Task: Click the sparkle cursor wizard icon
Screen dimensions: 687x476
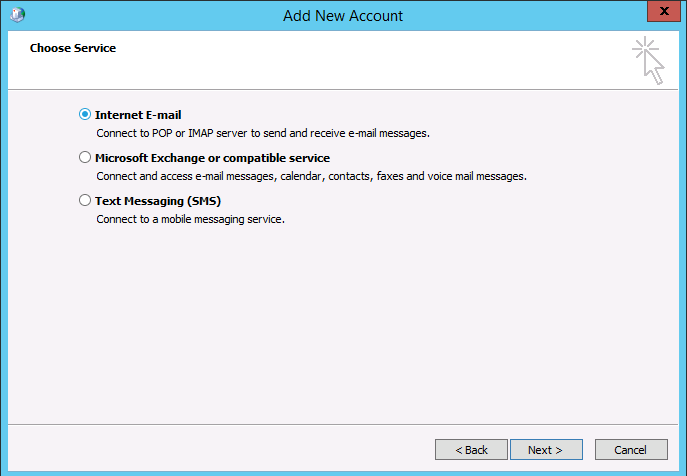Action: coord(648,60)
